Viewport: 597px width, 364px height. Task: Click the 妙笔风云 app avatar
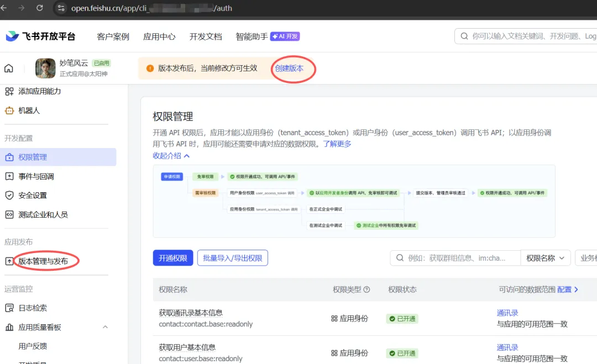[45, 68]
